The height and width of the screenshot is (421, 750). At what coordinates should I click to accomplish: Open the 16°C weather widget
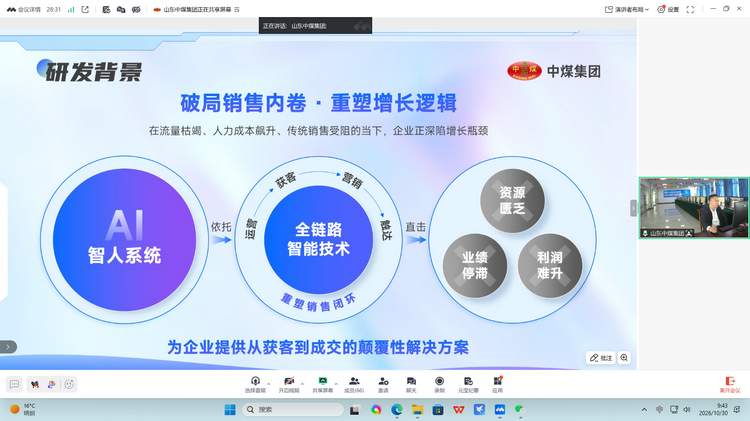tap(23, 410)
